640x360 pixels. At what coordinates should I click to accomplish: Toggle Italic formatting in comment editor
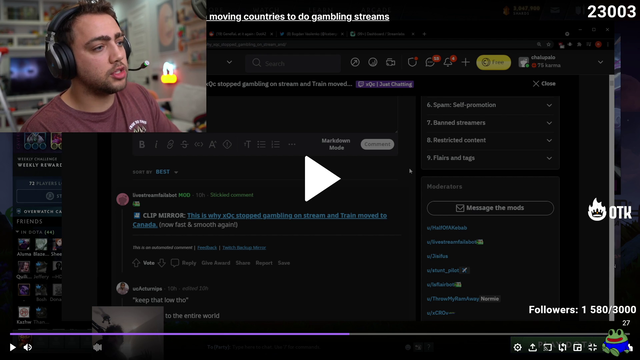point(156,144)
